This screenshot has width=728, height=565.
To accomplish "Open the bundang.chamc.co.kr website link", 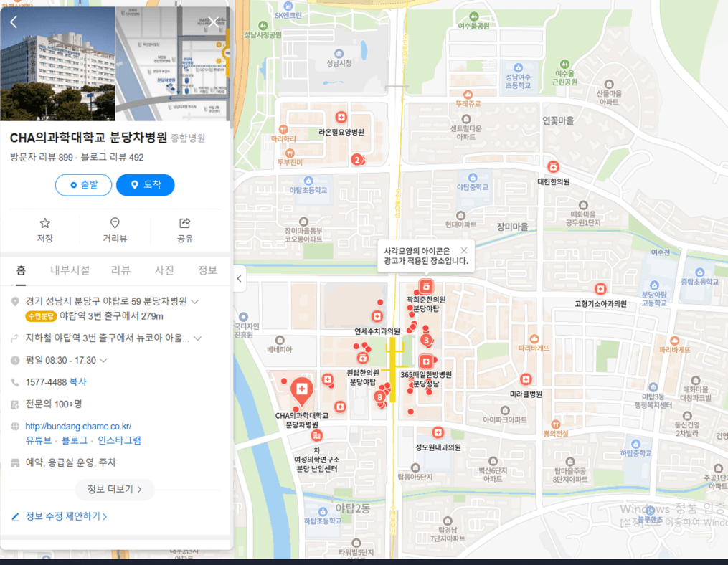I will pos(78,426).
